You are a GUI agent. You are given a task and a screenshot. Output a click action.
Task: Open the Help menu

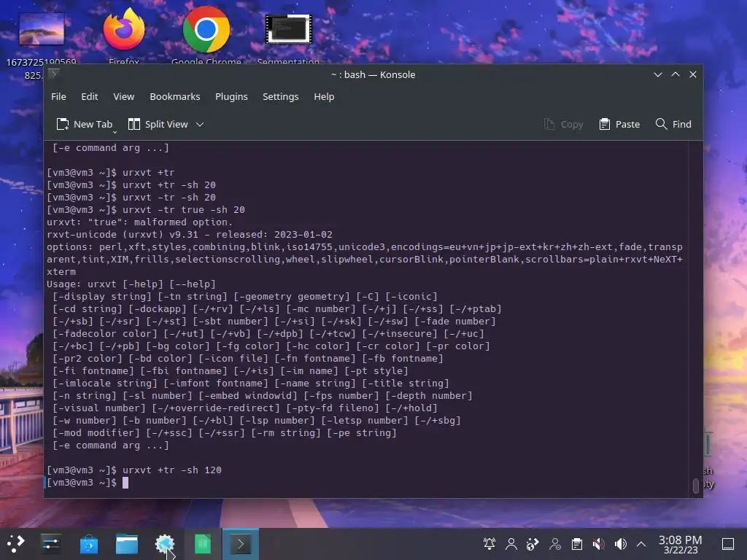point(324,97)
